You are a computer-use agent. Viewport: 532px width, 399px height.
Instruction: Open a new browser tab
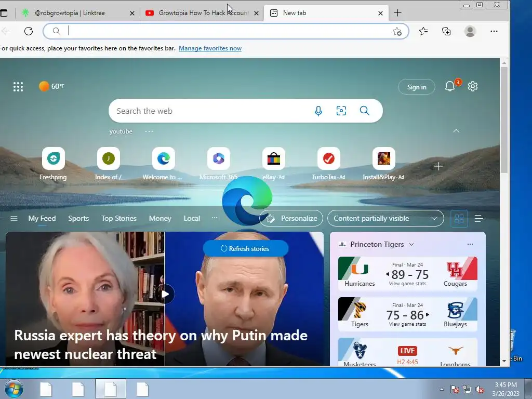pyautogui.click(x=397, y=13)
